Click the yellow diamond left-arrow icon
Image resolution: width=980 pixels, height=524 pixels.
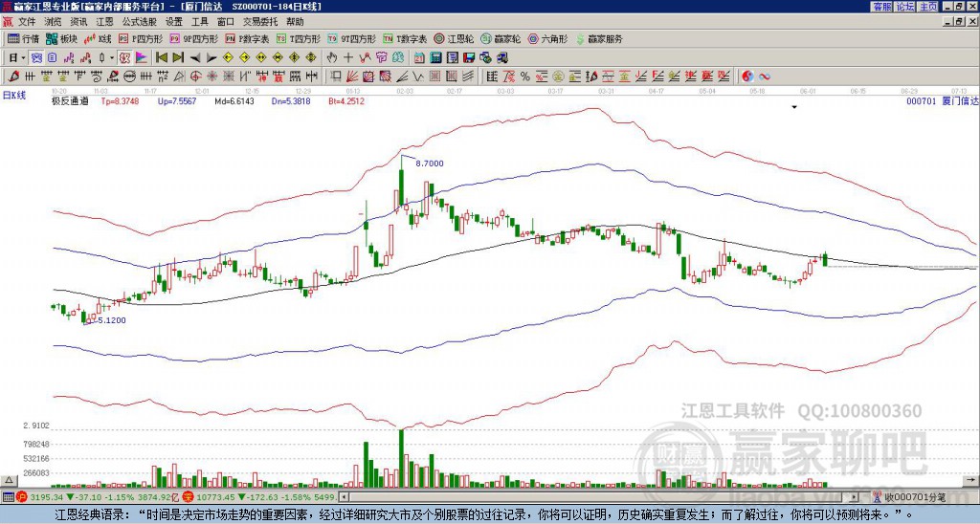pos(228,58)
